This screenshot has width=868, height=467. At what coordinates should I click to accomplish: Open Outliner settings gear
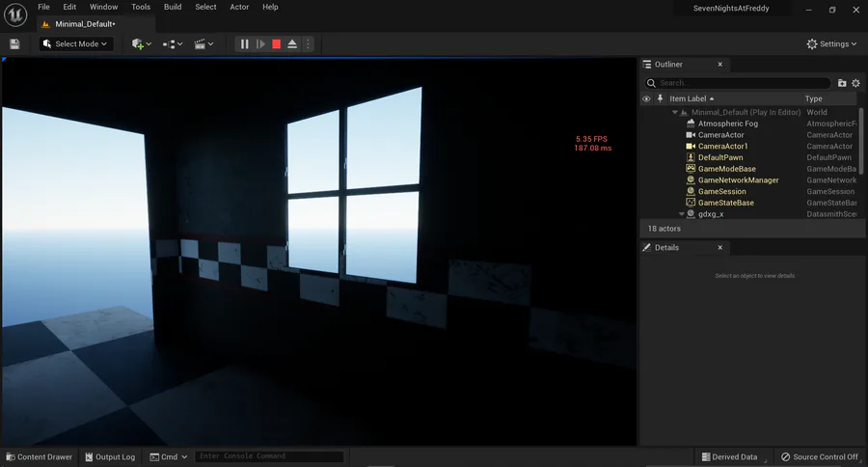tap(855, 83)
